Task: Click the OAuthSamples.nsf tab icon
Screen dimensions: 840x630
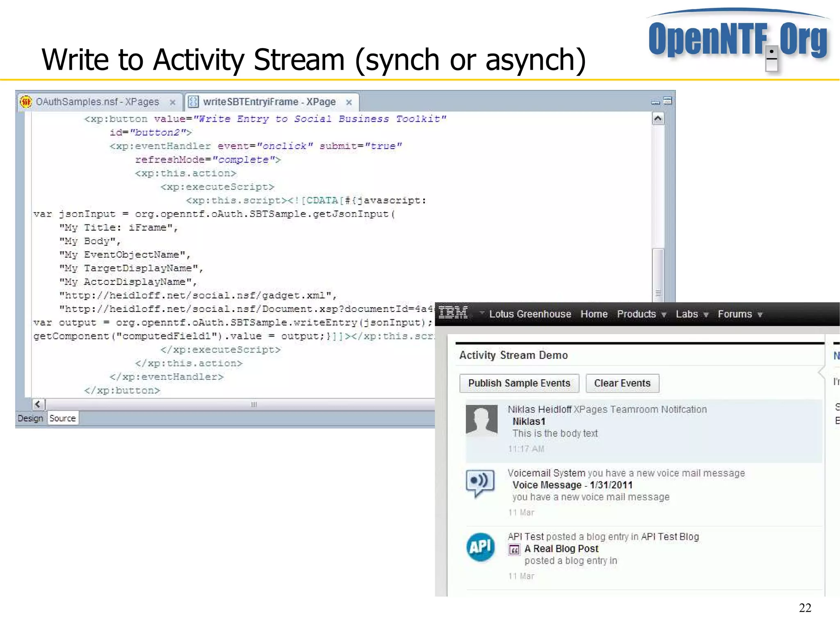Action: 26,102
